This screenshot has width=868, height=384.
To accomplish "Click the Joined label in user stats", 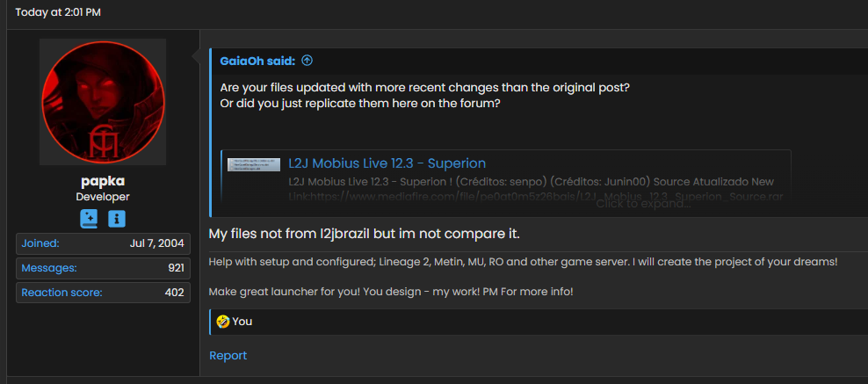I will click(40, 243).
